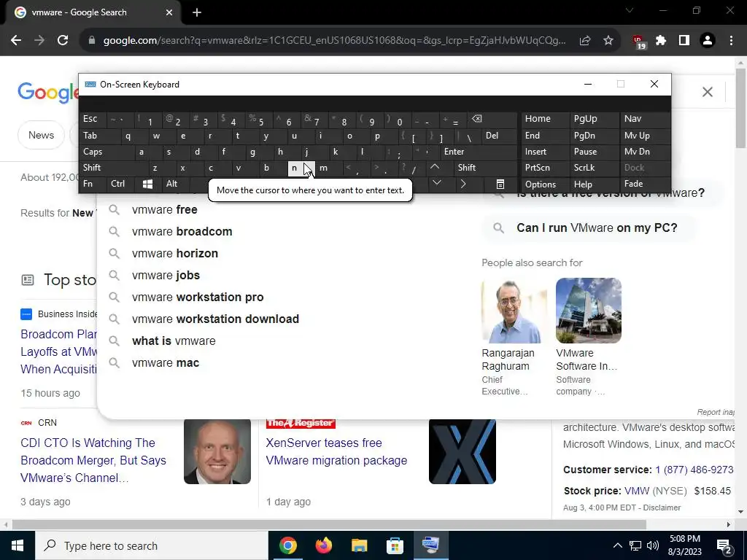
Task: Clear the Google search box with X
Action: click(x=708, y=92)
